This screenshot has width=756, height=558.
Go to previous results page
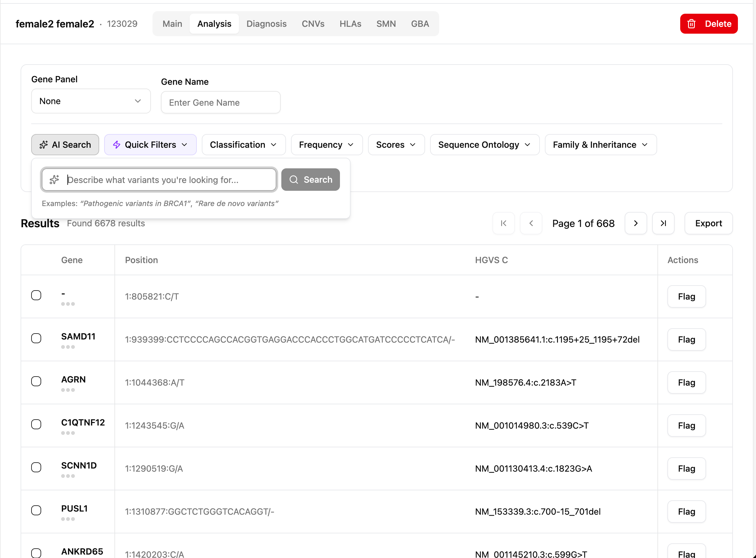(531, 223)
